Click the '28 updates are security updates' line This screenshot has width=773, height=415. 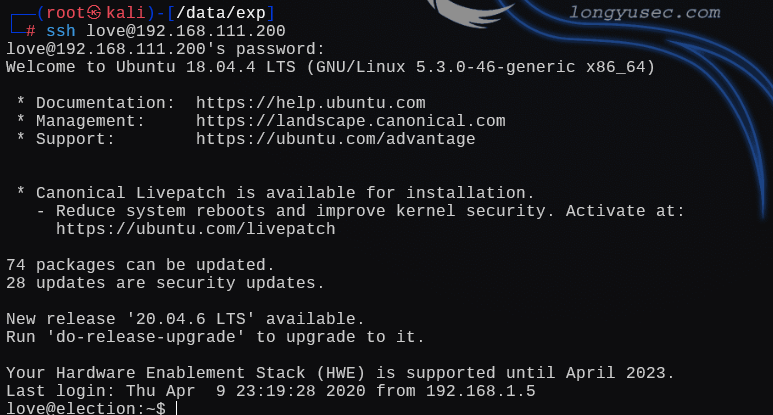(165, 283)
